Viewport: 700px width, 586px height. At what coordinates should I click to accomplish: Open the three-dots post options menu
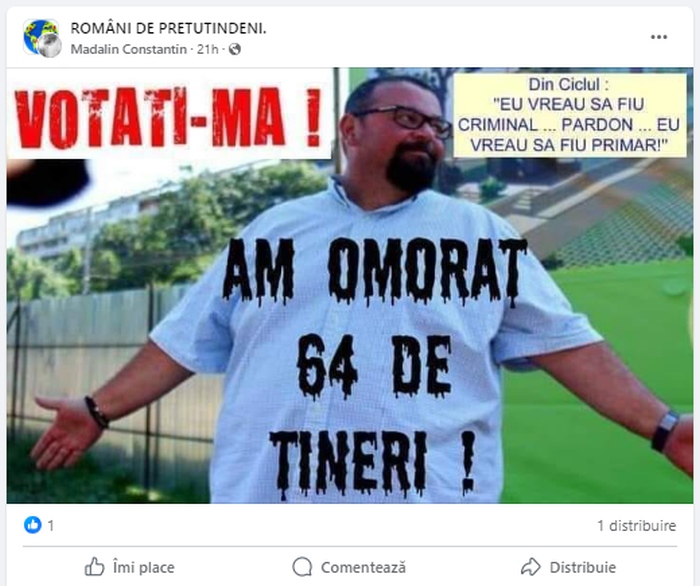pyautogui.click(x=658, y=37)
